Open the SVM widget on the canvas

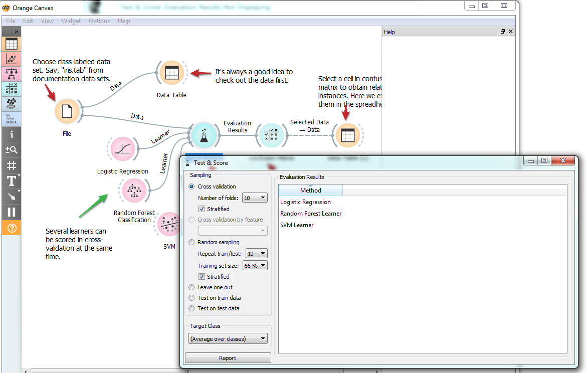click(x=169, y=224)
